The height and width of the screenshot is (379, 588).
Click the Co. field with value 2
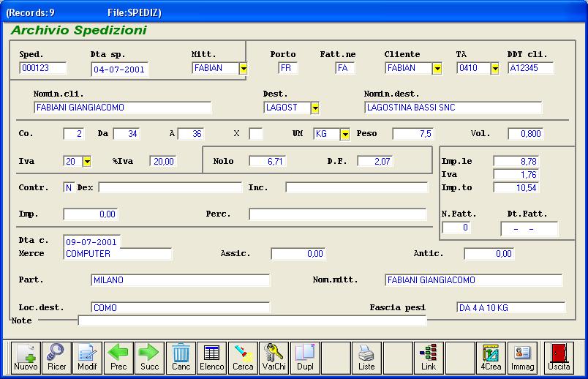(x=74, y=134)
